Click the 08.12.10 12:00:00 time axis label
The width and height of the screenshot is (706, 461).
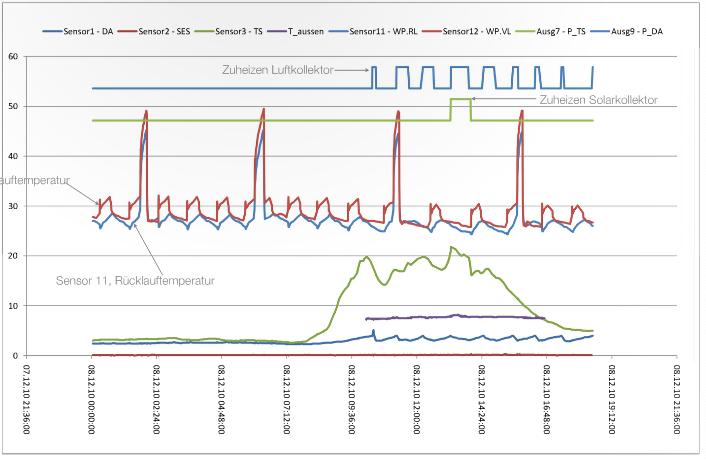[416, 399]
